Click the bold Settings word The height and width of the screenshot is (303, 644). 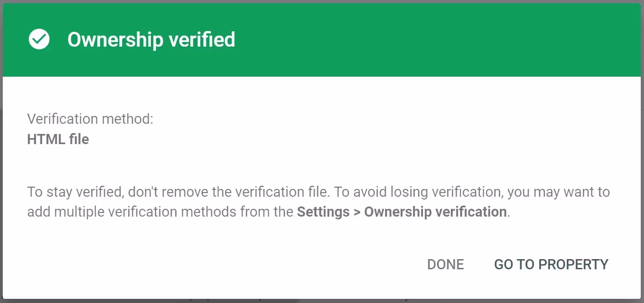(x=323, y=212)
